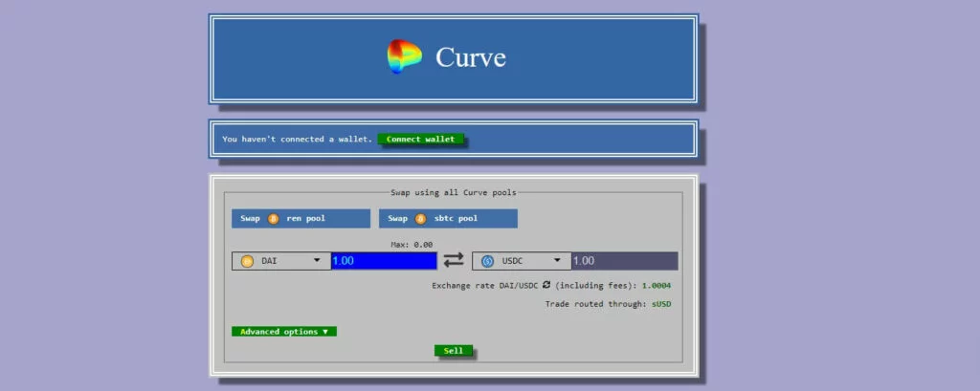
Task: Click the USDC coin icon
Action: (487, 261)
